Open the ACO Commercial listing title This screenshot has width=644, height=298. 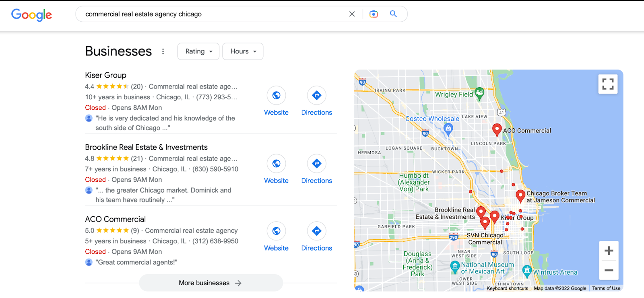pyautogui.click(x=115, y=219)
